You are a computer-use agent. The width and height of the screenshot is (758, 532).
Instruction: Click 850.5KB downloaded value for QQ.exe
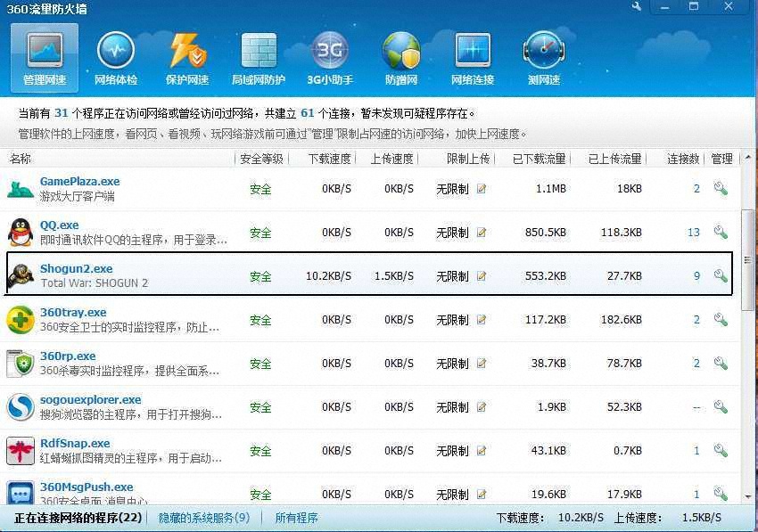pyautogui.click(x=545, y=233)
